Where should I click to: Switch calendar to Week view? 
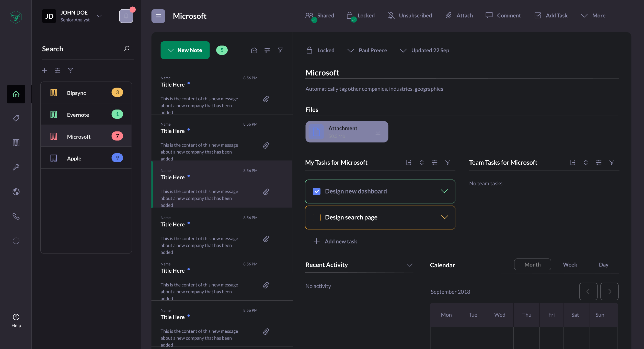pos(570,264)
